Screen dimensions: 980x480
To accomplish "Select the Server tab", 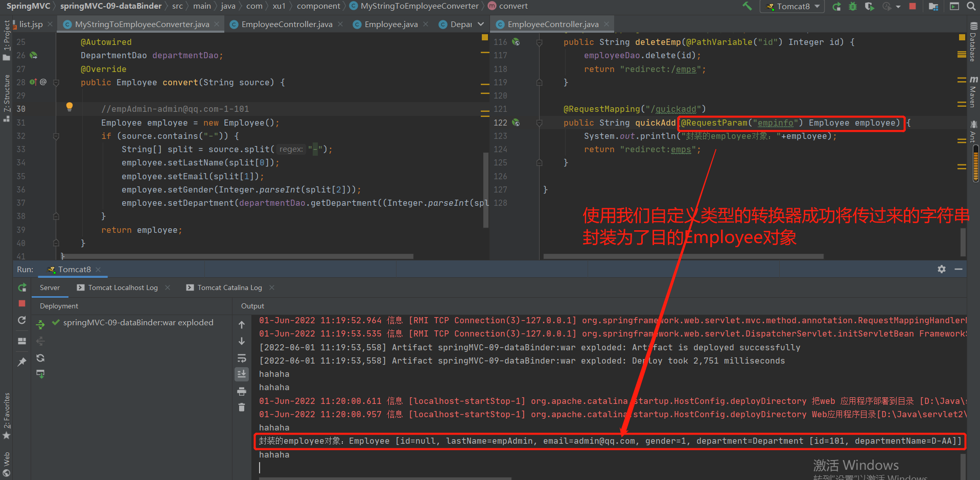I will [50, 287].
